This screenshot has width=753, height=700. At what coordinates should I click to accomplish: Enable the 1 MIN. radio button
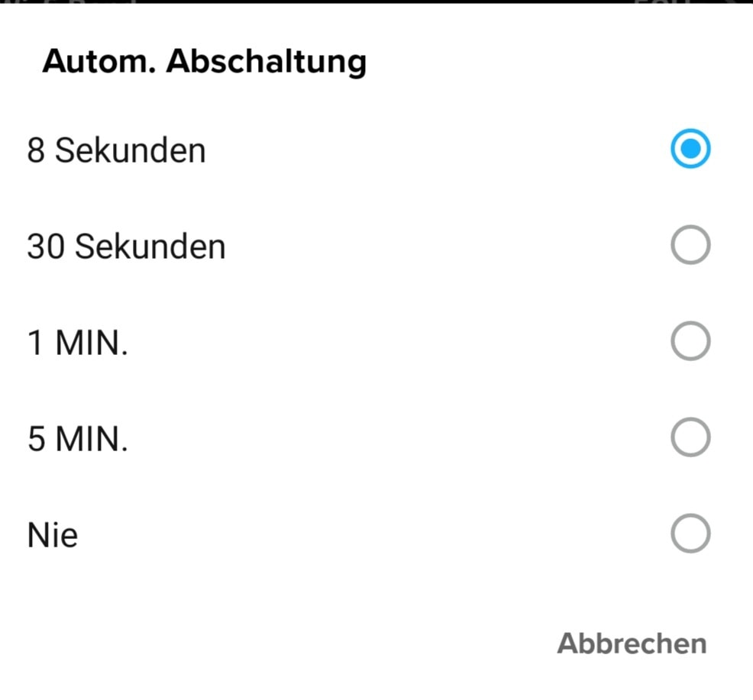690,342
